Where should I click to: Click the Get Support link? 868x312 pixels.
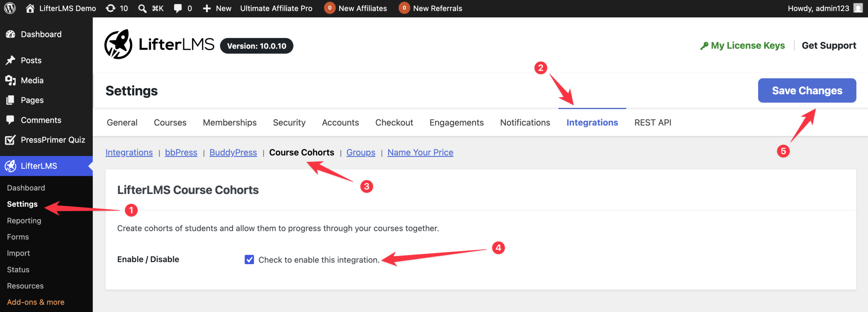tap(829, 45)
